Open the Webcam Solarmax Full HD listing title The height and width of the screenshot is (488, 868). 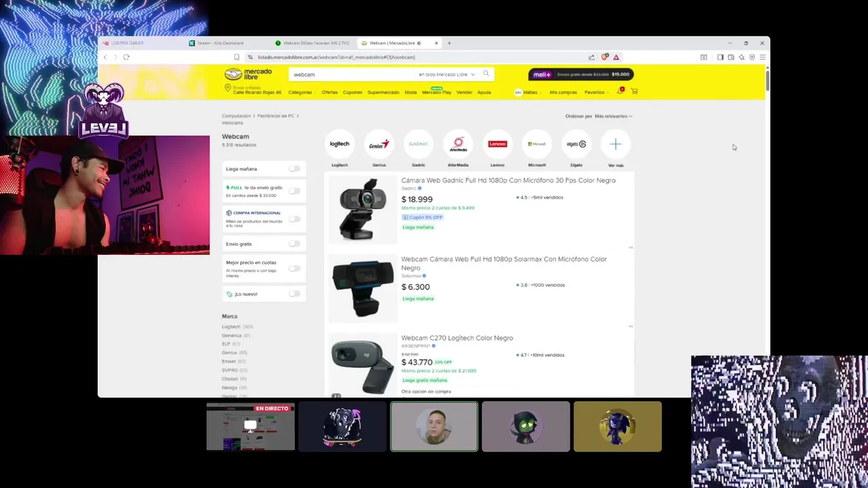pos(504,263)
